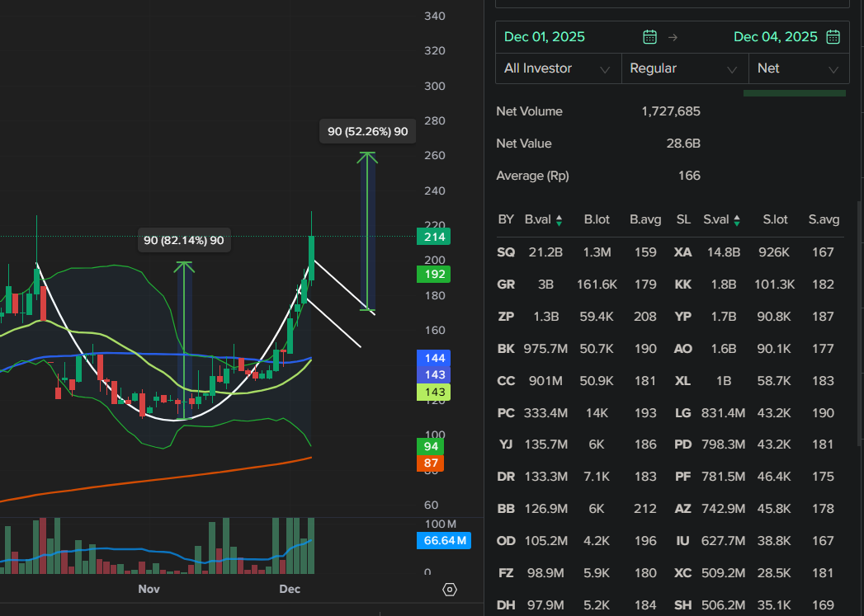Image resolution: width=864 pixels, height=616 pixels.
Task: Click the S.avg column header
Action: coord(824,219)
